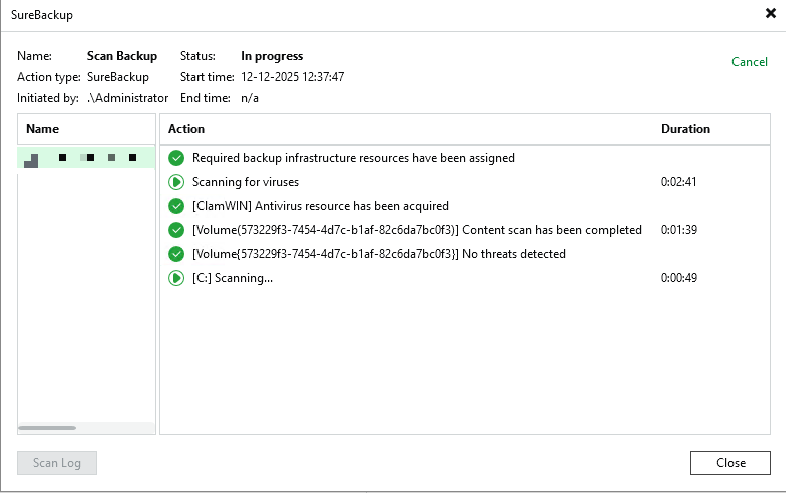
Task: Click the Action column header
Action: pos(186,129)
